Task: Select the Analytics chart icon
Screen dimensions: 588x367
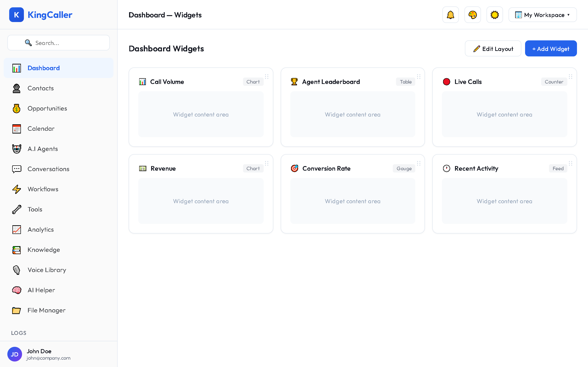Action: click(x=16, y=229)
